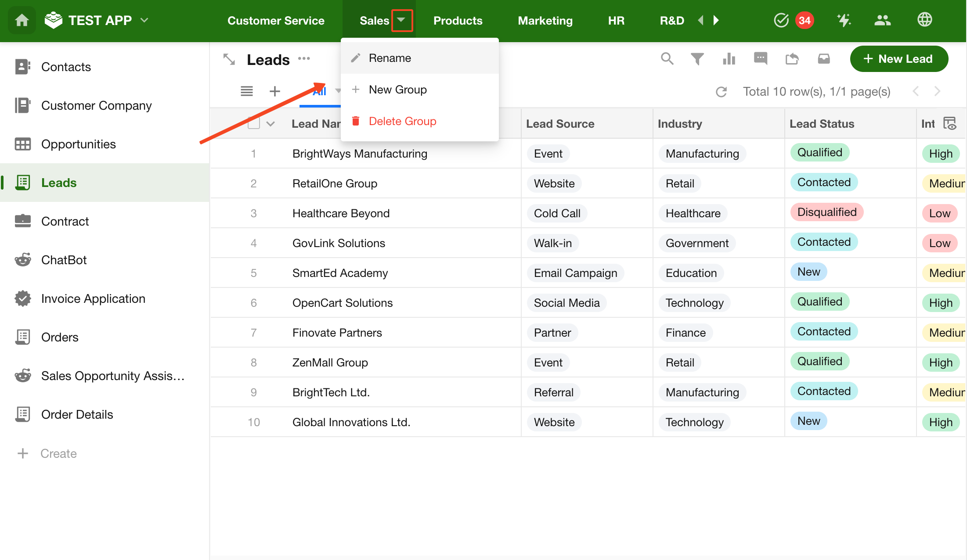Open the AI sparkle icon in header

pyautogui.click(x=844, y=20)
